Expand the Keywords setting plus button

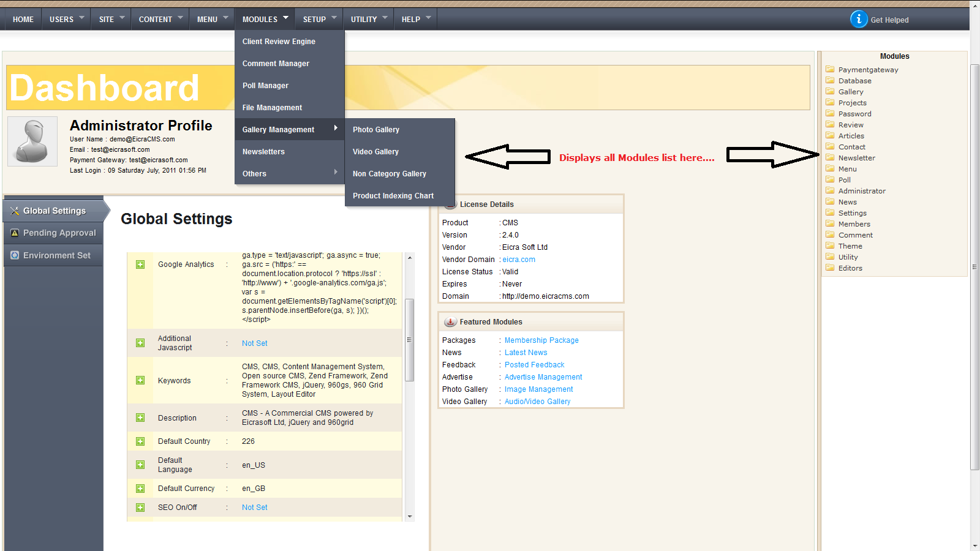pyautogui.click(x=140, y=380)
